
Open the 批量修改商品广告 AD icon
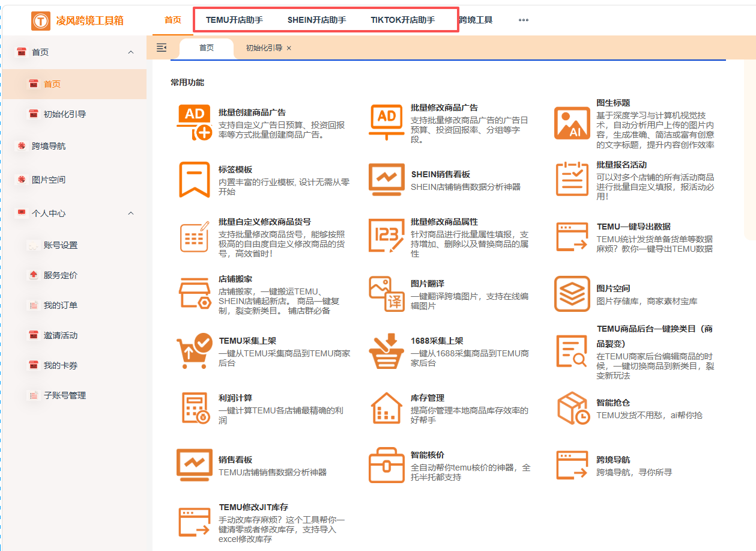[x=387, y=123]
